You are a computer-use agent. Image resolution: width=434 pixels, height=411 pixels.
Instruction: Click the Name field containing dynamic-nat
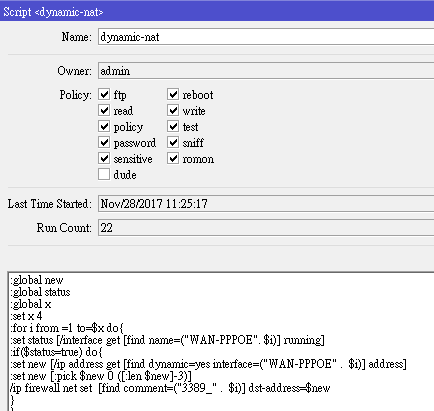coord(266,37)
